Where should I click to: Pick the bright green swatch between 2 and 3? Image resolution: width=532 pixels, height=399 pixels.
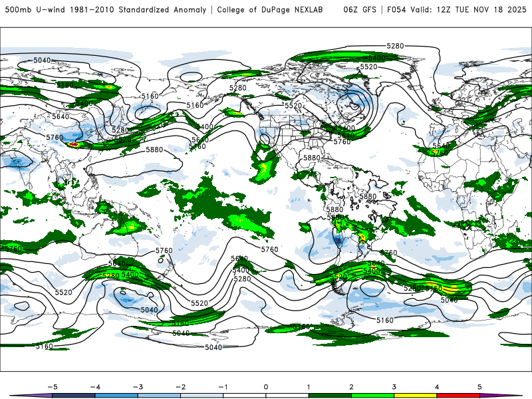pyautogui.click(x=372, y=396)
